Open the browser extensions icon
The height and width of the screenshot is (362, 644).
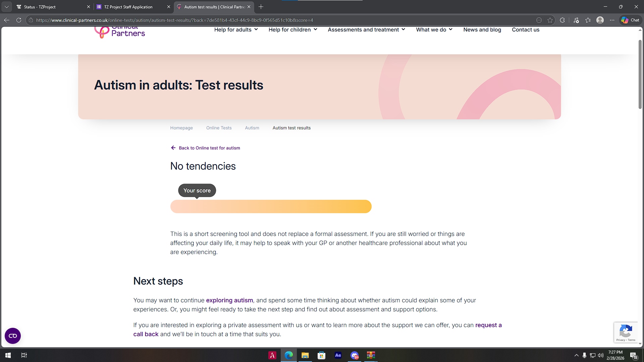point(562,20)
